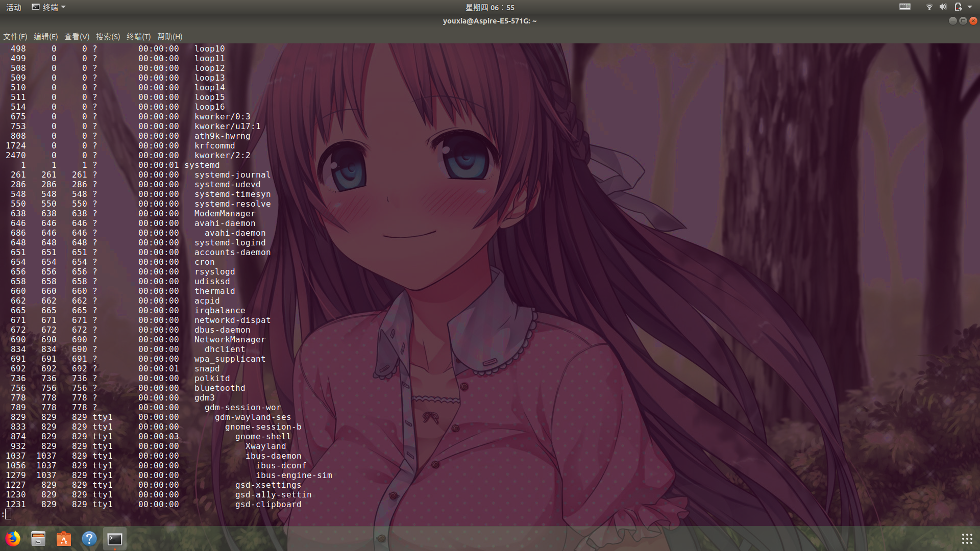This screenshot has width=980, height=551.
Task: Click the keyboard input method indicator
Action: [905, 7]
